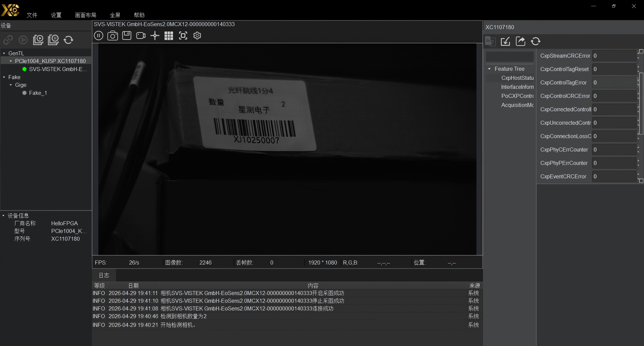Select the CxpHostStatus feature category

tap(517, 78)
